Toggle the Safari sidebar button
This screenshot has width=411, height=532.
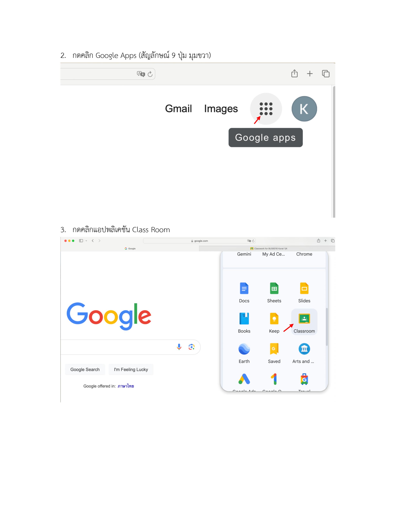point(81,241)
